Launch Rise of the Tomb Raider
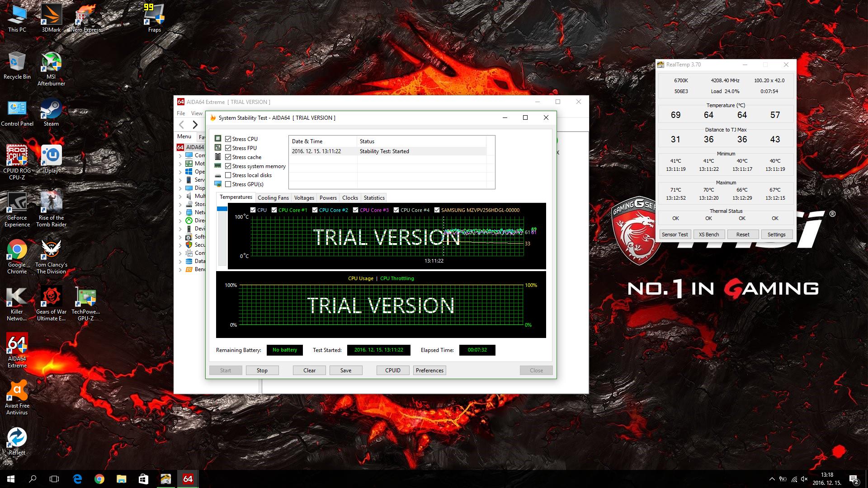This screenshot has height=488, width=868. (51, 209)
